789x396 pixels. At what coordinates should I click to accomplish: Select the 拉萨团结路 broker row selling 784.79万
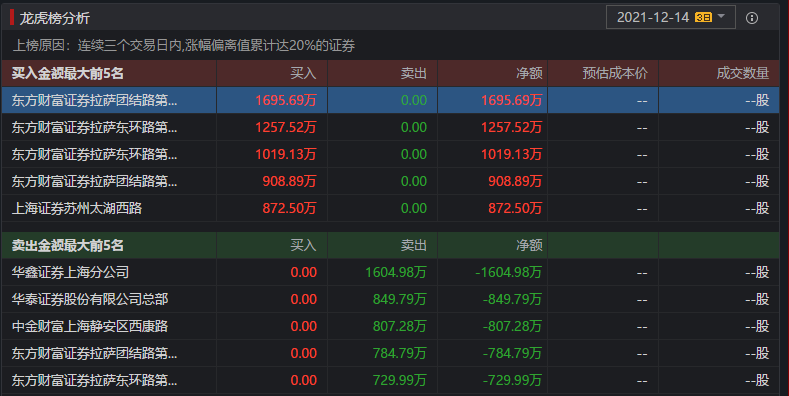pyautogui.click(x=390, y=354)
